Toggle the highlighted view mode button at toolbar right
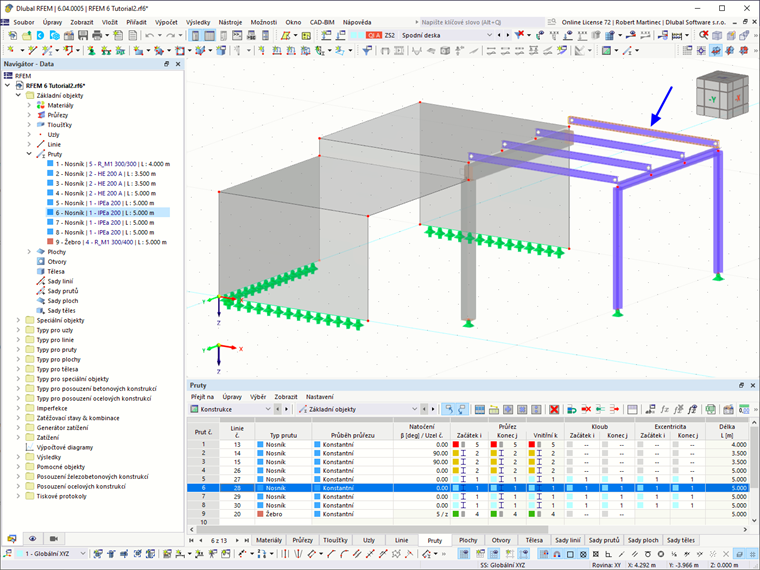This screenshot has width=760, height=570. click(x=715, y=50)
